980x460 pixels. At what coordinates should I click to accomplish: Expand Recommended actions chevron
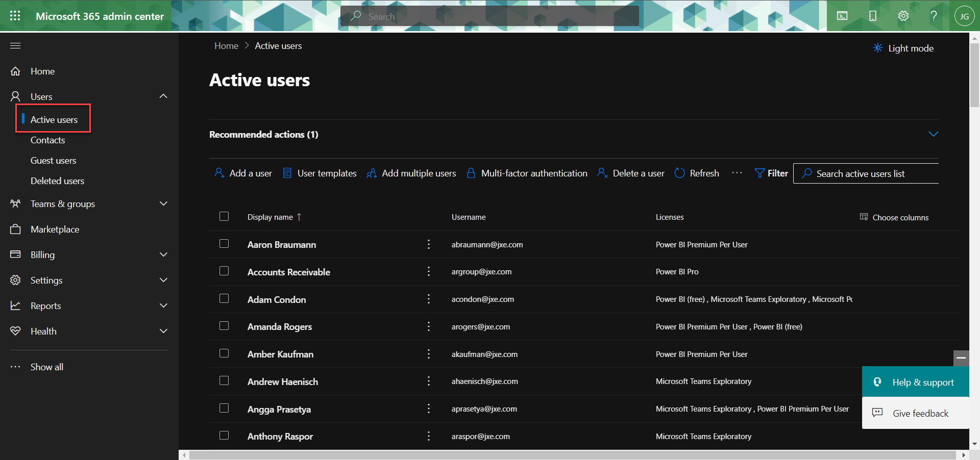click(933, 134)
